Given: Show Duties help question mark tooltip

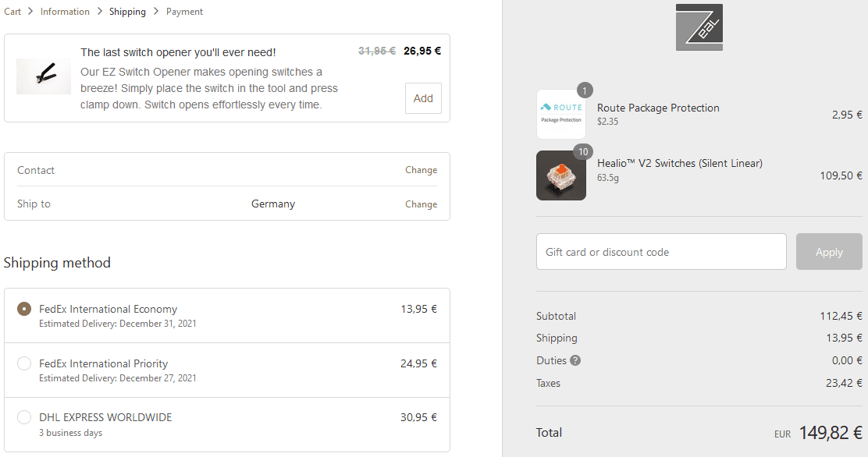Looking at the screenshot, I should click(x=575, y=361).
